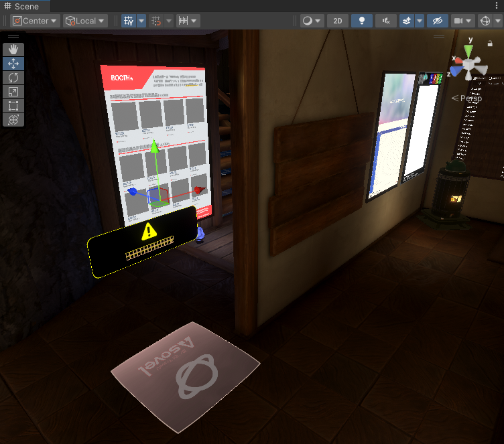Open the Local handle rotation dropdown
The height and width of the screenshot is (444, 504).
[x=85, y=21]
